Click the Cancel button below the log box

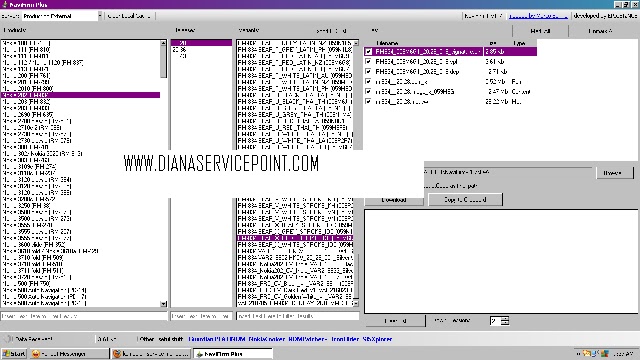395,321
